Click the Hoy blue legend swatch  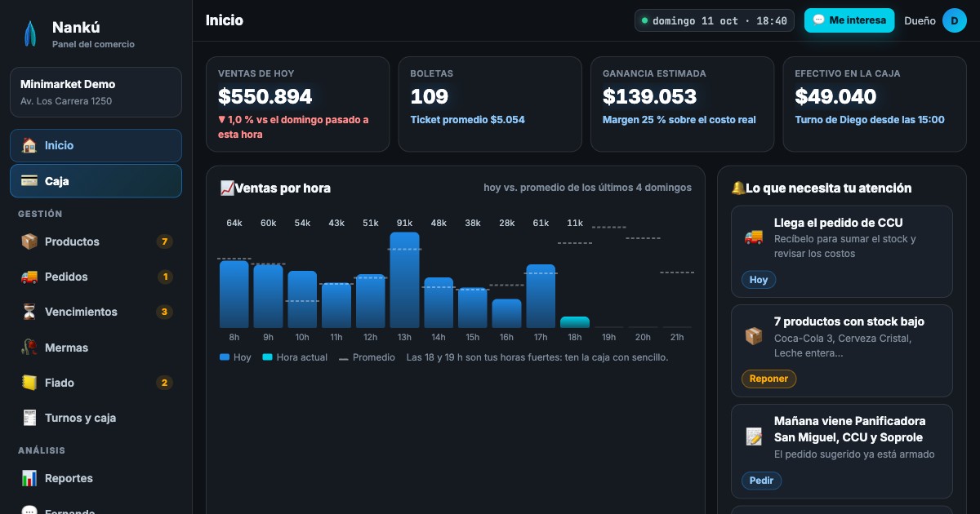[x=225, y=357]
